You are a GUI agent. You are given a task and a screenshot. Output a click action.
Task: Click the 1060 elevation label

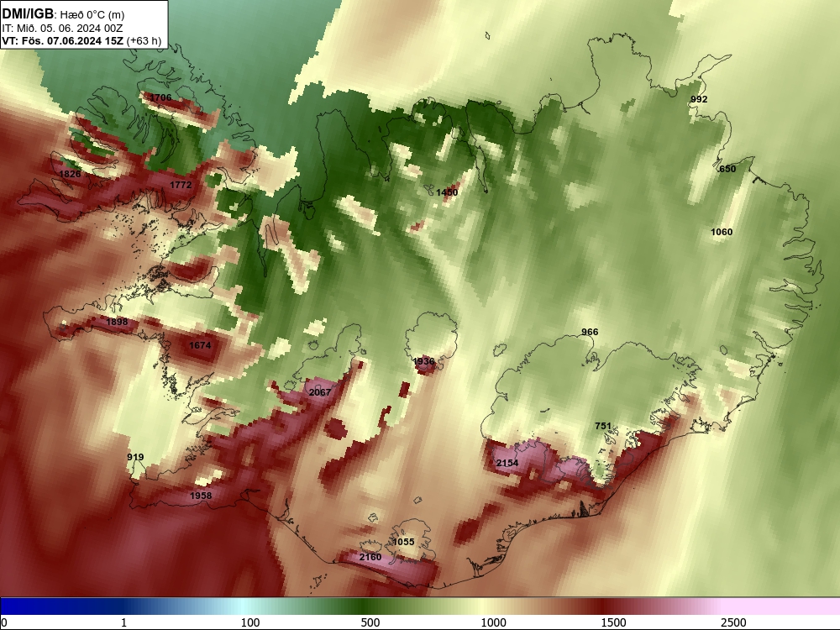(x=722, y=232)
